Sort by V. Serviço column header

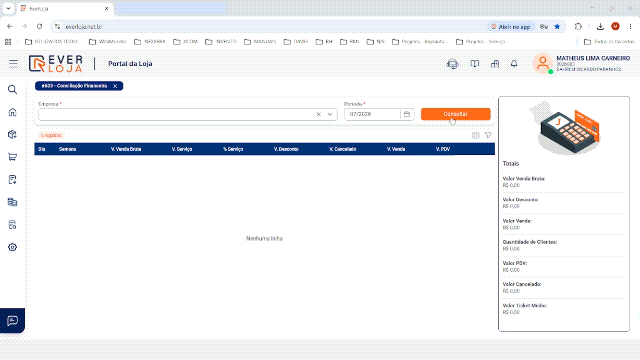tap(182, 149)
